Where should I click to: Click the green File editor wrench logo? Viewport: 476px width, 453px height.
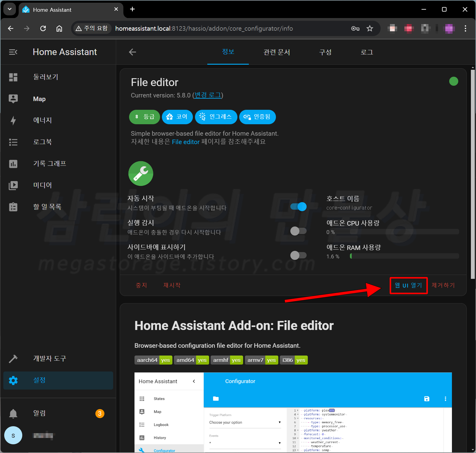pos(141,174)
